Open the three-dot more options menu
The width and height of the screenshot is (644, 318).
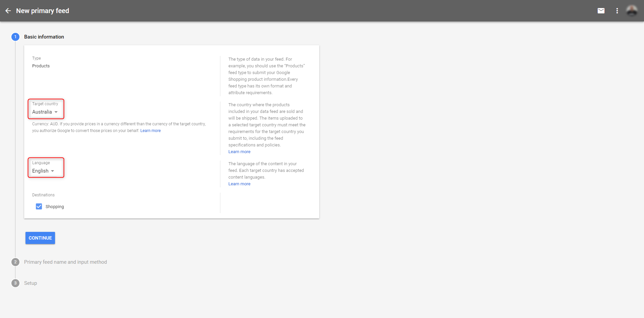point(617,11)
